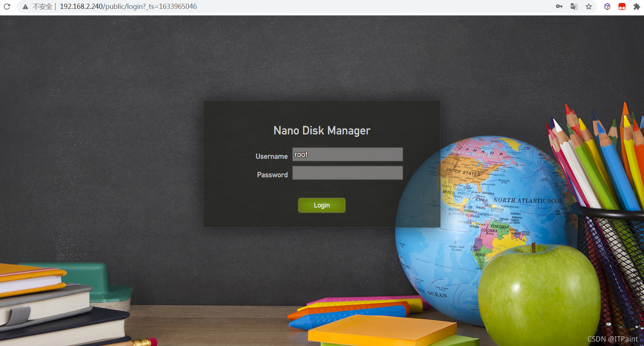The height and width of the screenshot is (346, 644).
Task: Bookmark this page with the star icon
Action: tap(589, 6)
